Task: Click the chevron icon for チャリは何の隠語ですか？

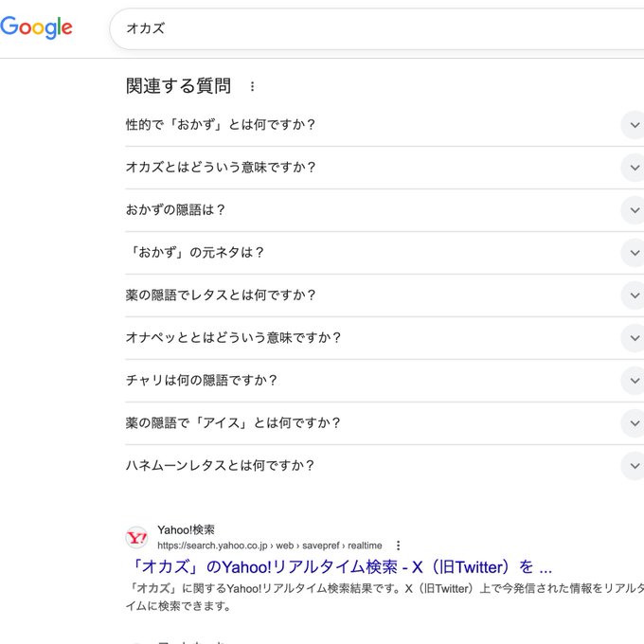Action: tap(633, 381)
